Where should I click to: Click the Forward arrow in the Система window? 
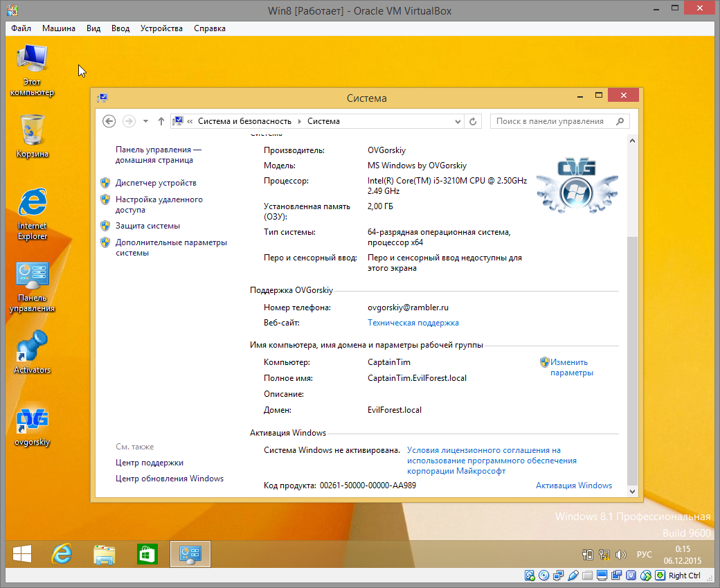(x=129, y=121)
